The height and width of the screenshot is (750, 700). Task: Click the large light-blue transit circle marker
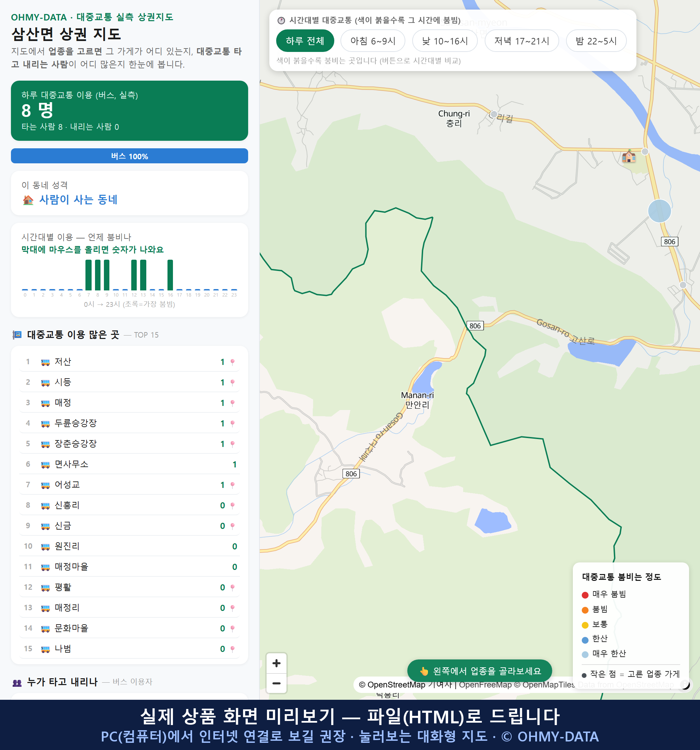[659, 211]
